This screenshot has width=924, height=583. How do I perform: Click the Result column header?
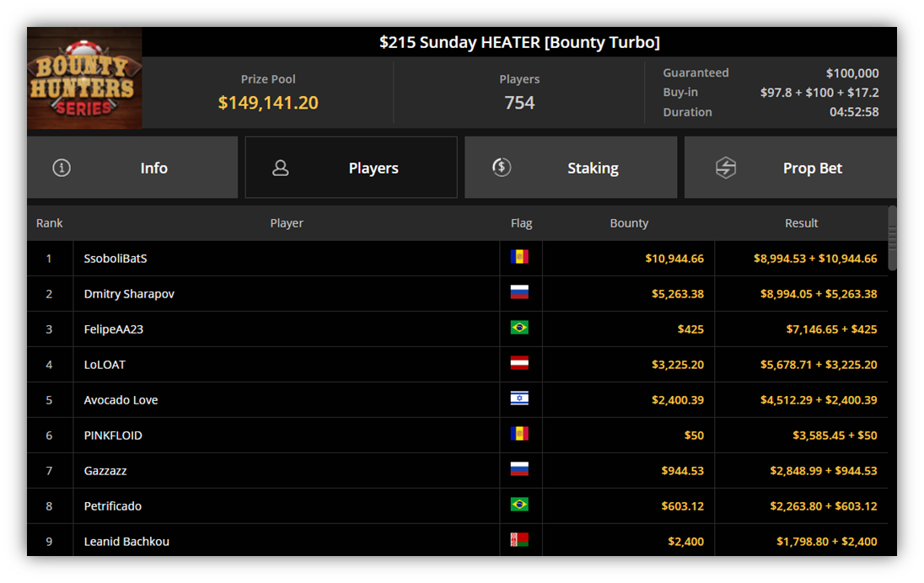pos(802,223)
